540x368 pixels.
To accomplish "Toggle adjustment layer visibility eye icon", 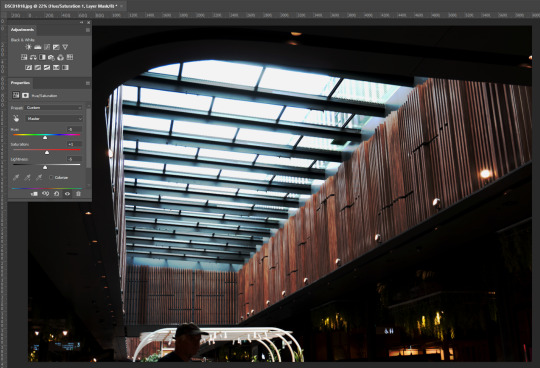I will tap(68, 194).
